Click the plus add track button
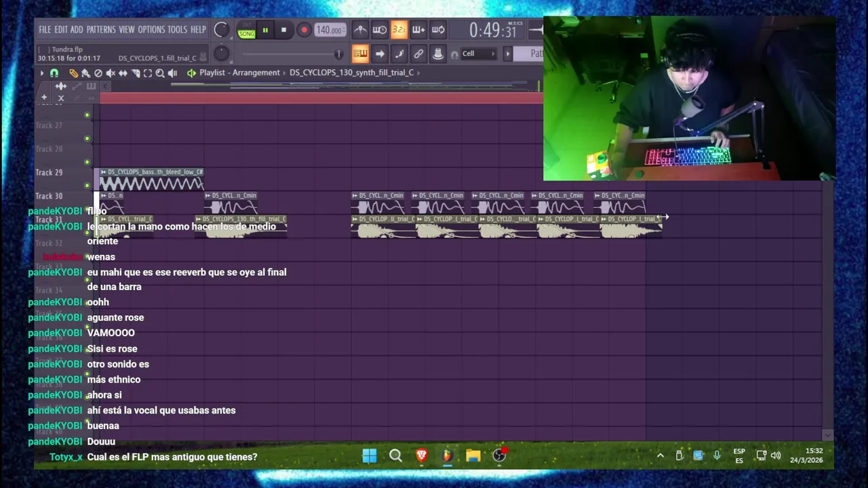The image size is (868, 488). click(x=44, y=98)
